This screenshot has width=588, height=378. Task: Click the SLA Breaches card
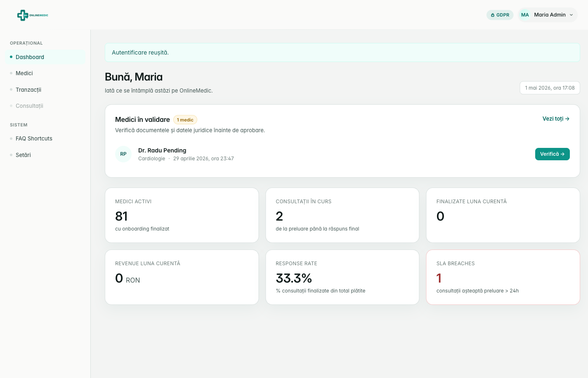[503, 277]
